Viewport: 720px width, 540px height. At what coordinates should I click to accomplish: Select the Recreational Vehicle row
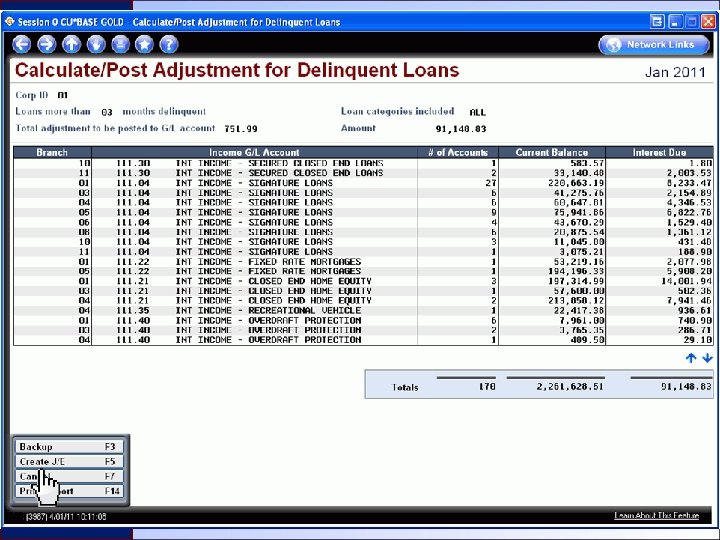click(363, 311)
